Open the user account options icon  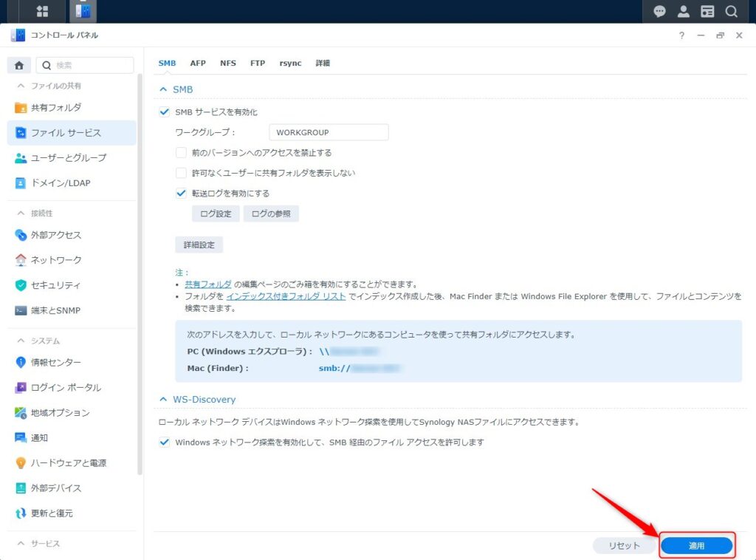[x=683, y=11]
